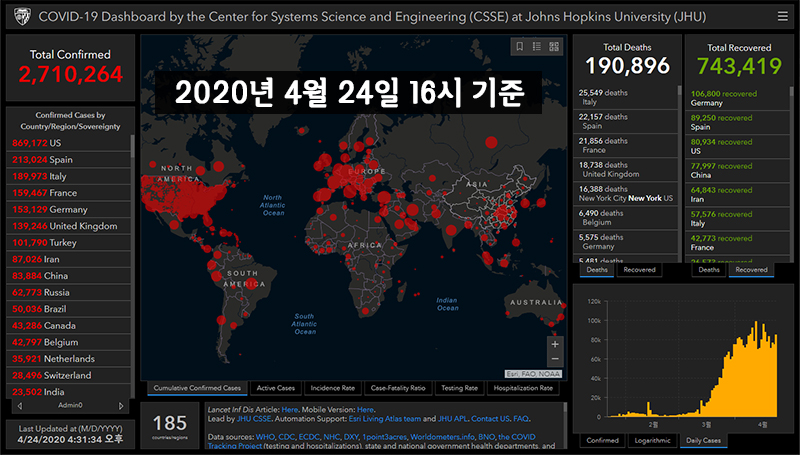The image size is (800, 455).
Task: Open the FAQ link
Action: [x=520, y=419]
